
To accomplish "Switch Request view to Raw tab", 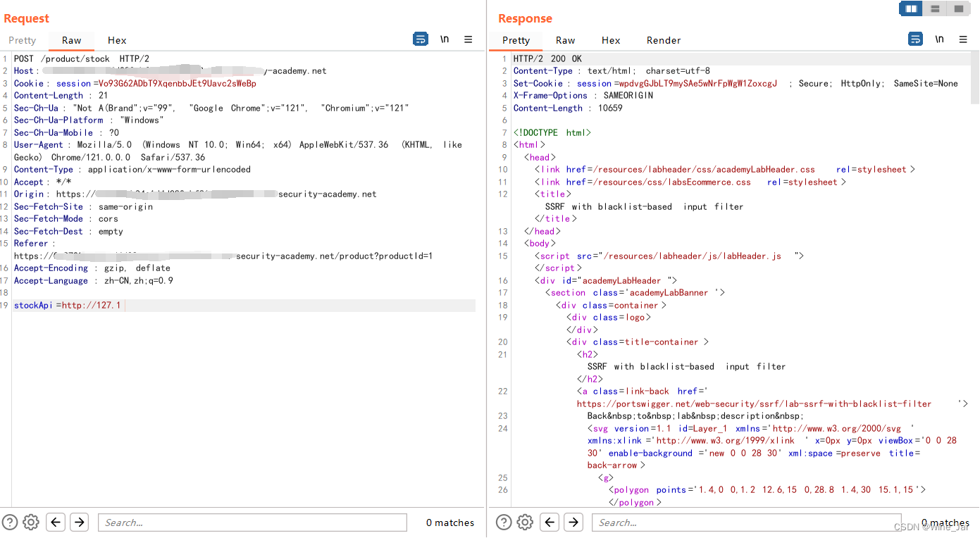I will (x=71, y=40).
